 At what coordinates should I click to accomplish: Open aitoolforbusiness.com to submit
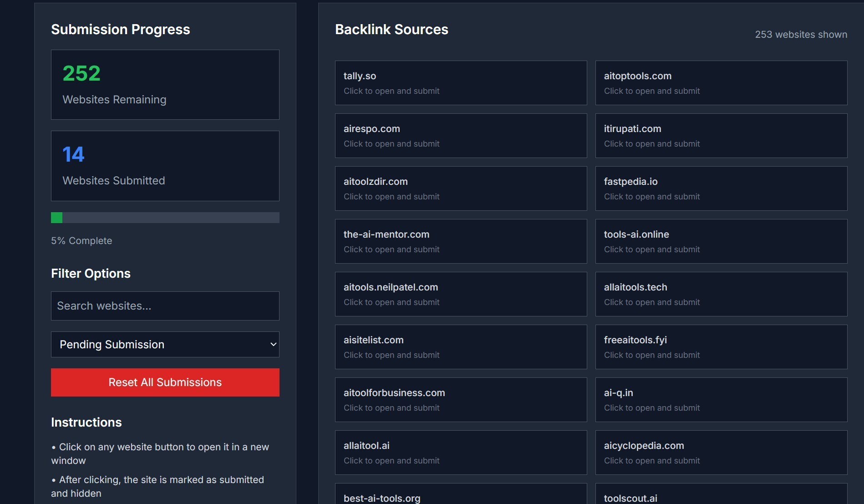pyautogui.click(x=461, y=400)
